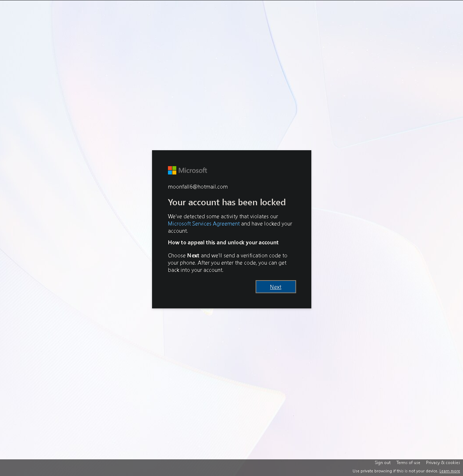Click the "How to appeal this and unlock your account" text
This screenshot has height=476, width=463.
pyautogui.click(x=223, y=243)
